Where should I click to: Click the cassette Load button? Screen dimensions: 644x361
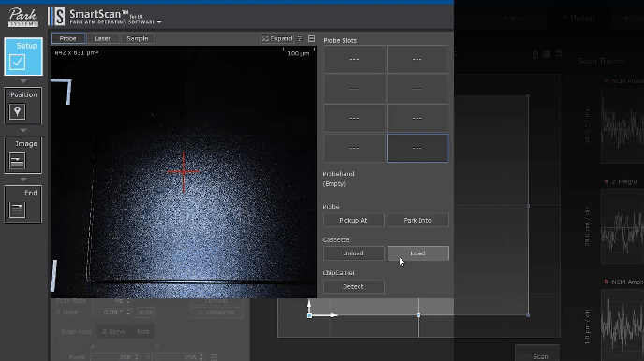click(x=418, y=253)
